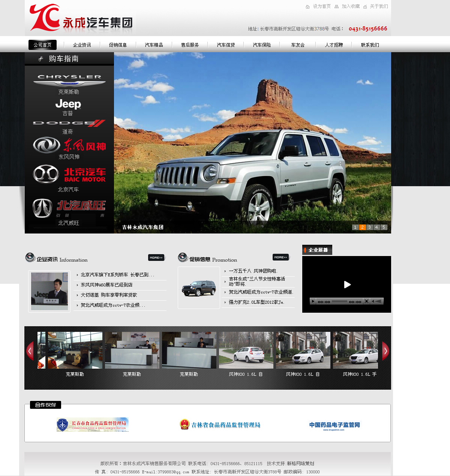450x476 pixels.
Task: Select the Jeep brand logo
Action: pyautogui.click(x=68, y=104)
